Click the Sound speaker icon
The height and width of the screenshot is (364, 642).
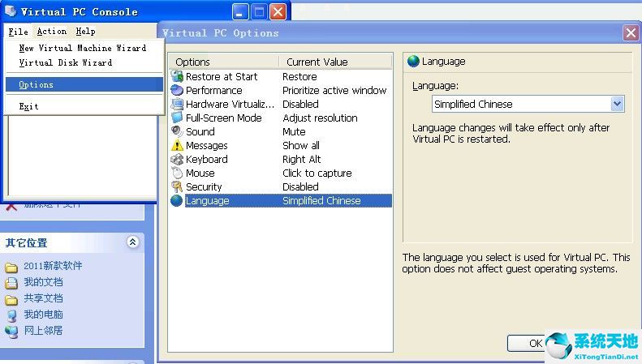[x=177, y=131]
